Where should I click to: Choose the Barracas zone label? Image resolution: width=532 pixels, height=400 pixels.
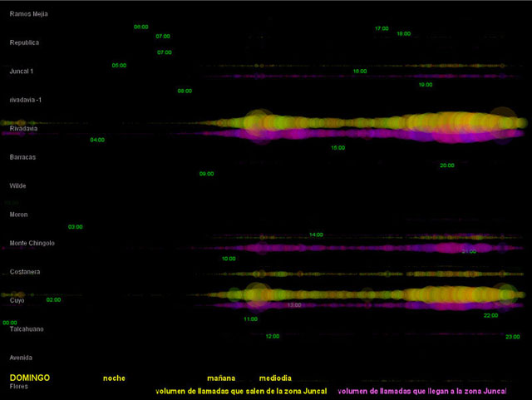pyautogui.click(x=22, y=156)
